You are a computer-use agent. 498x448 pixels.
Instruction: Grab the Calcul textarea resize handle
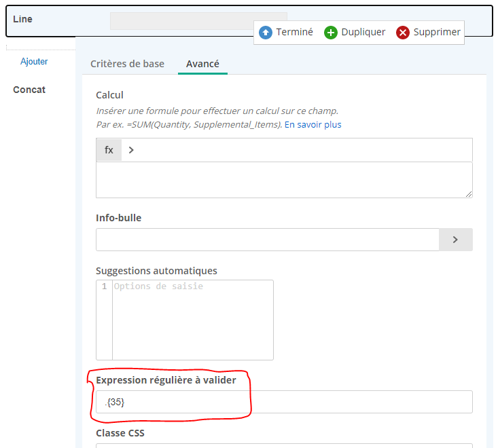[469, 194]
